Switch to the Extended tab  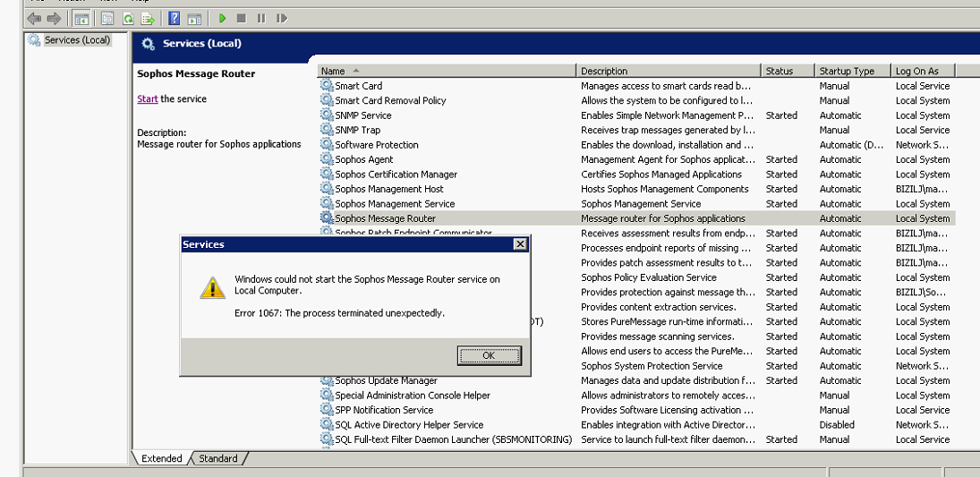click(161, 458)
